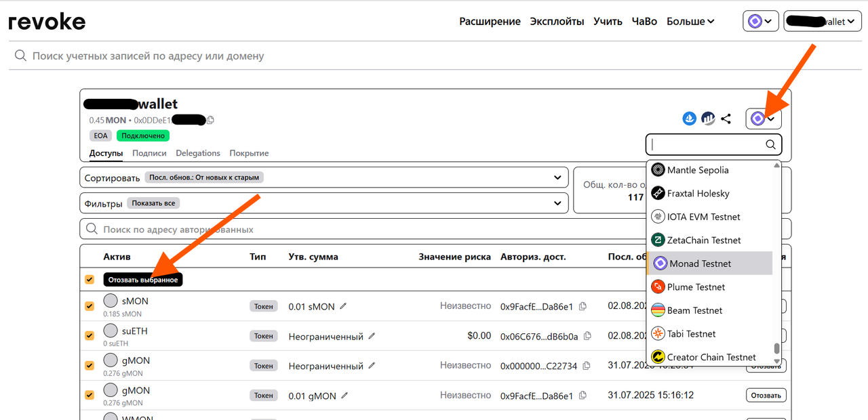Open the wallet account dropdown in the header
The image size is (868, 420).
tap(823, 22)
